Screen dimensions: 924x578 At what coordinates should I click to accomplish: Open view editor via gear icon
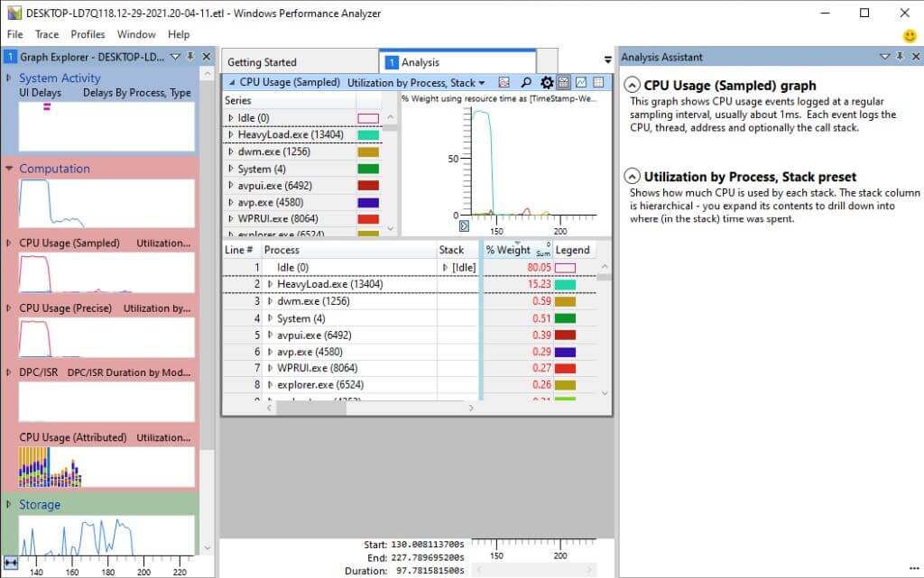(546, 82)
